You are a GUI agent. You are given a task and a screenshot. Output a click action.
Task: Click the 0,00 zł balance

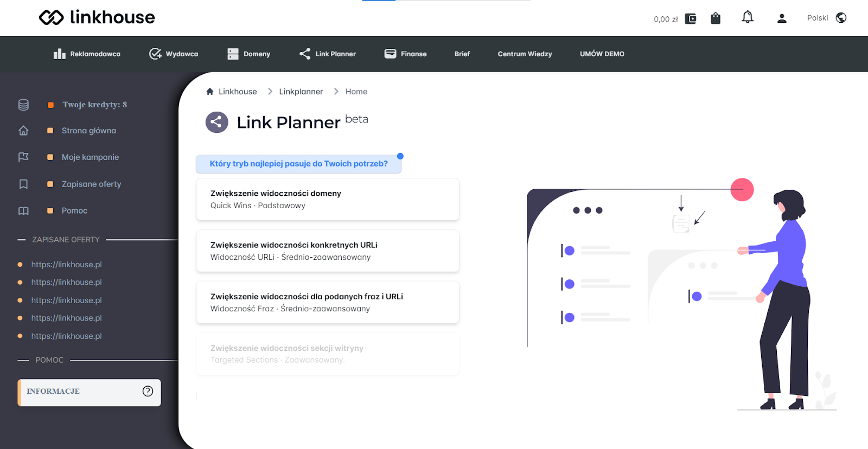[x=666, y=19]
